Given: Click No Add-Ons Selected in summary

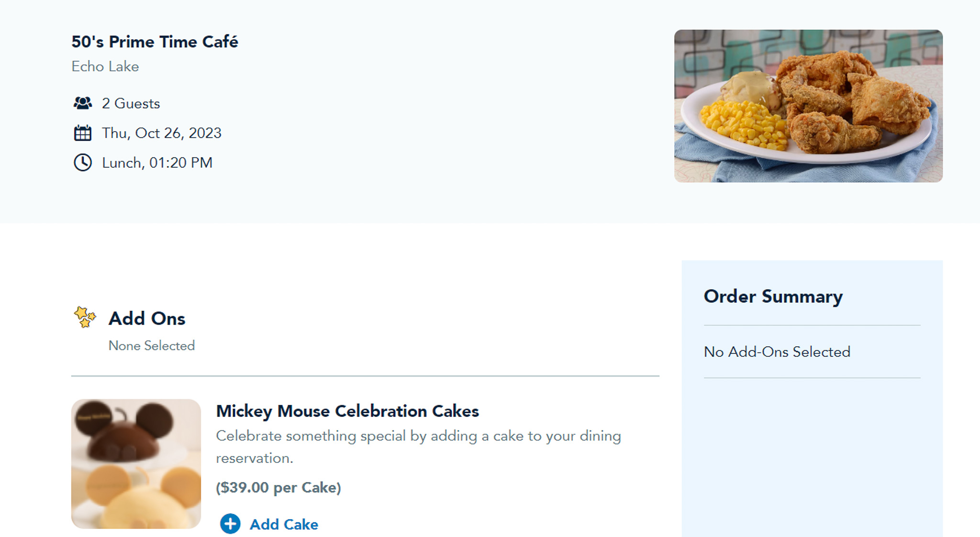Looking at the screenshot, I should (777, 352).
